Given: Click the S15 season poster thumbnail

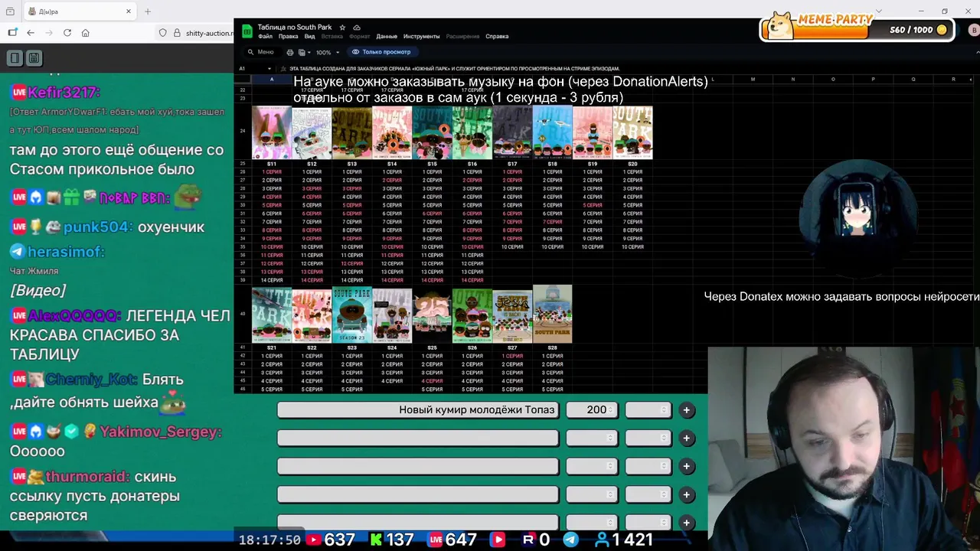Looking at the screenshot, I should [x=432, y=132].
